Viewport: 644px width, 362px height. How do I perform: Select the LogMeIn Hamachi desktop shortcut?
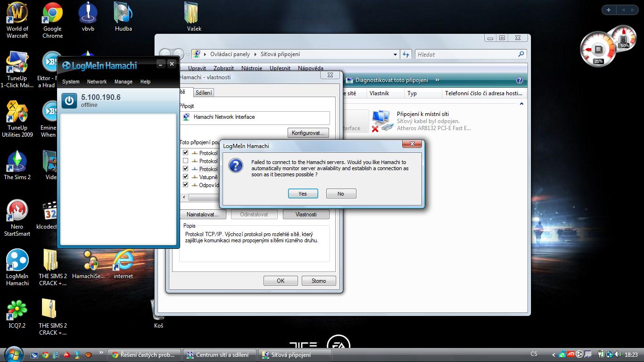click(17, 268)
